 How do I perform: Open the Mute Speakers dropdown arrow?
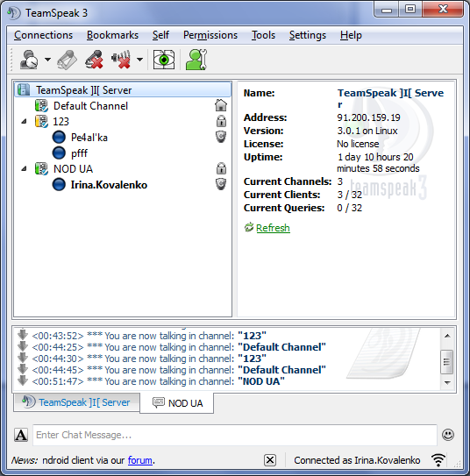pyautogui.click(x=139, y=60)
